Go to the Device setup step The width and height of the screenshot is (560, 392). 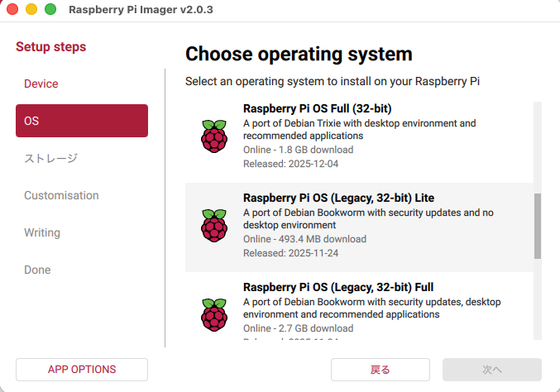(x=41, y=84)
